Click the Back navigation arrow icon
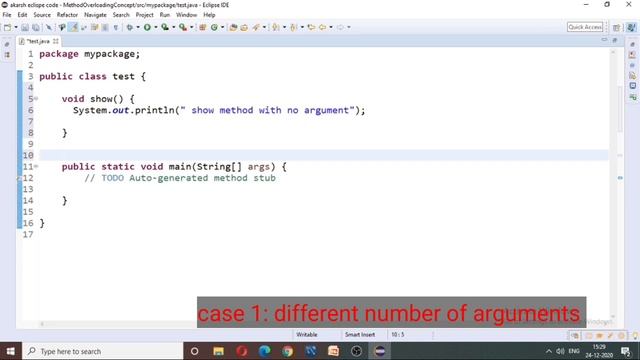The image size is (640, 360). 322,27
